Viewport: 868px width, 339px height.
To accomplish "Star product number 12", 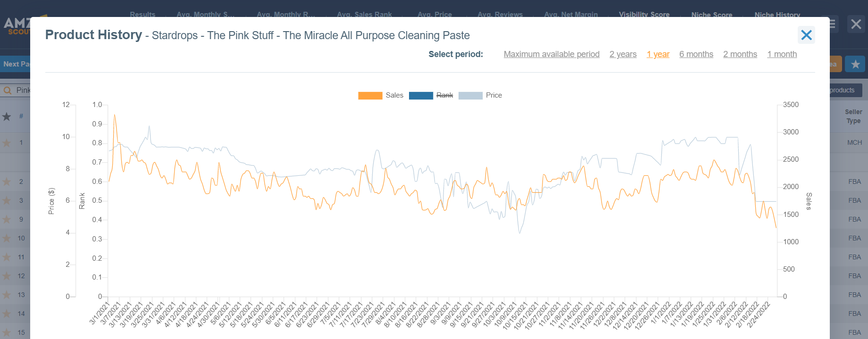I will coord(7,276).
